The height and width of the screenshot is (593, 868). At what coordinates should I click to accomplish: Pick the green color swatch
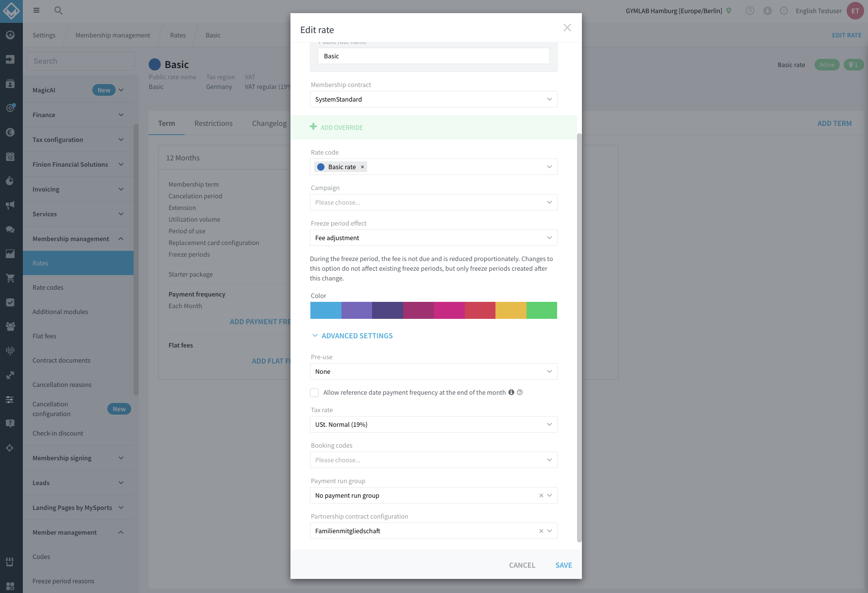tap(542, 310)
